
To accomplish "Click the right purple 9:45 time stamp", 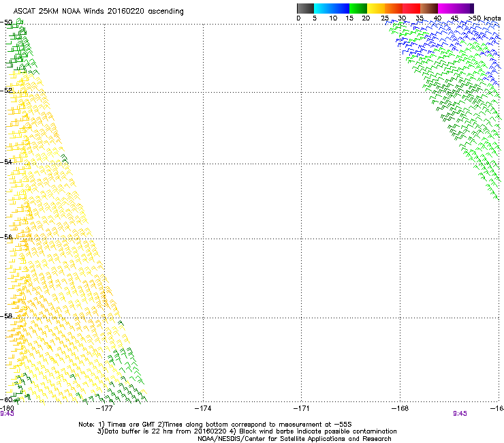I will [x=460, y=414].
